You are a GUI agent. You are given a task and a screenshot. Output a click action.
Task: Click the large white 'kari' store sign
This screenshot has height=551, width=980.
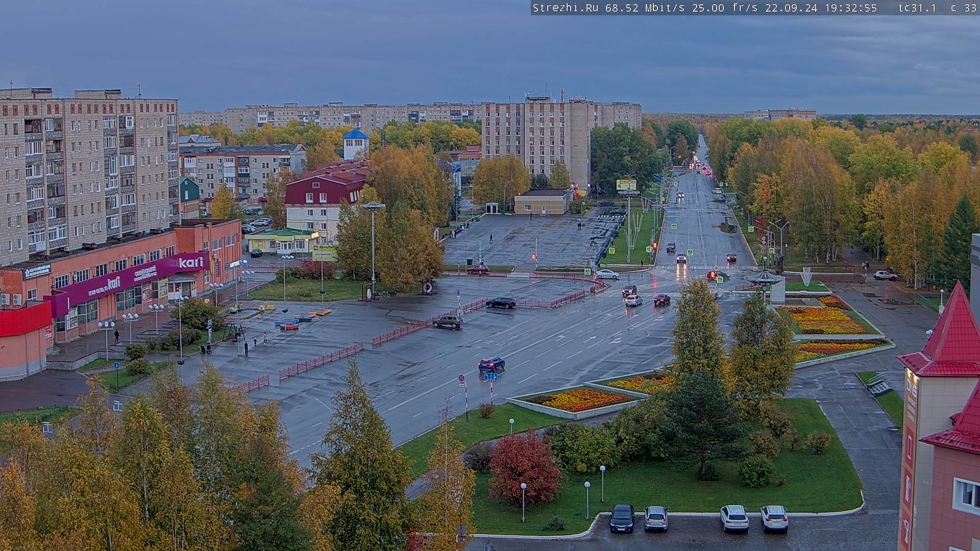tap(191, 262)
